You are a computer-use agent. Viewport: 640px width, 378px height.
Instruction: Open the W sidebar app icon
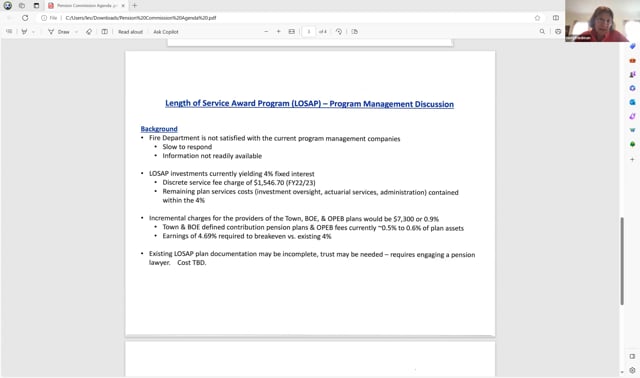(632, 130)
